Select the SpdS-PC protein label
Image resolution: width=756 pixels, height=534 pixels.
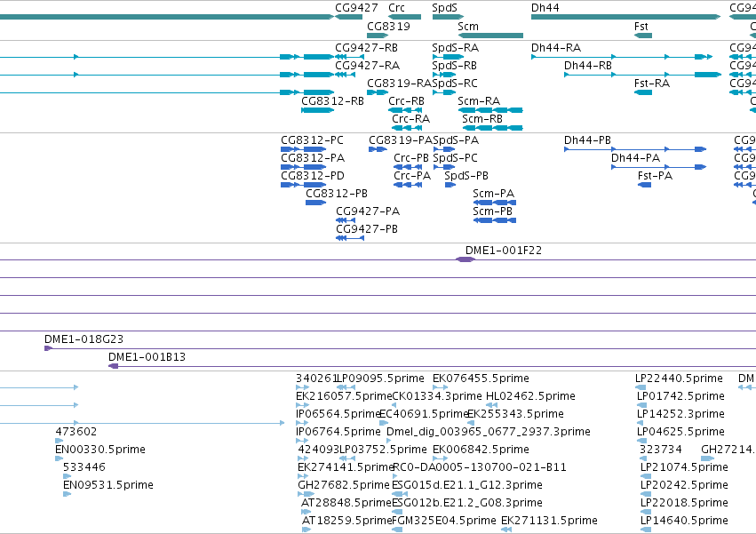tap(455, 158)
